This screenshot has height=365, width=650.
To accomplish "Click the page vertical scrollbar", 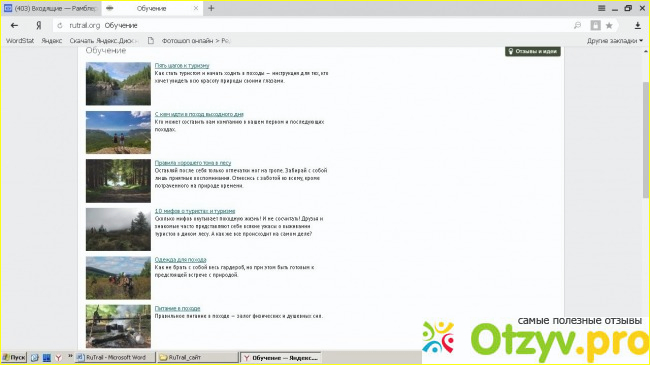I will tap(645, 140).
